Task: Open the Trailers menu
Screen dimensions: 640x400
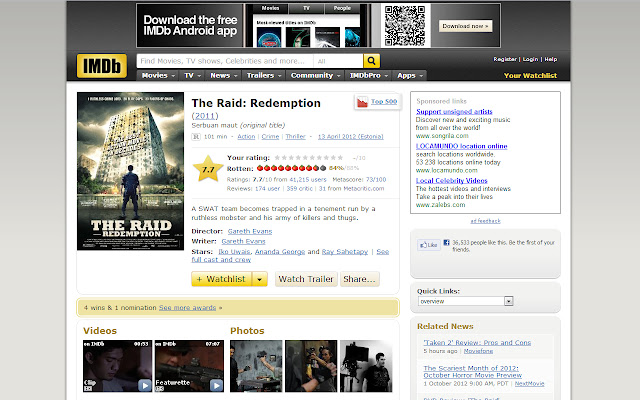Action: point(264,76)
